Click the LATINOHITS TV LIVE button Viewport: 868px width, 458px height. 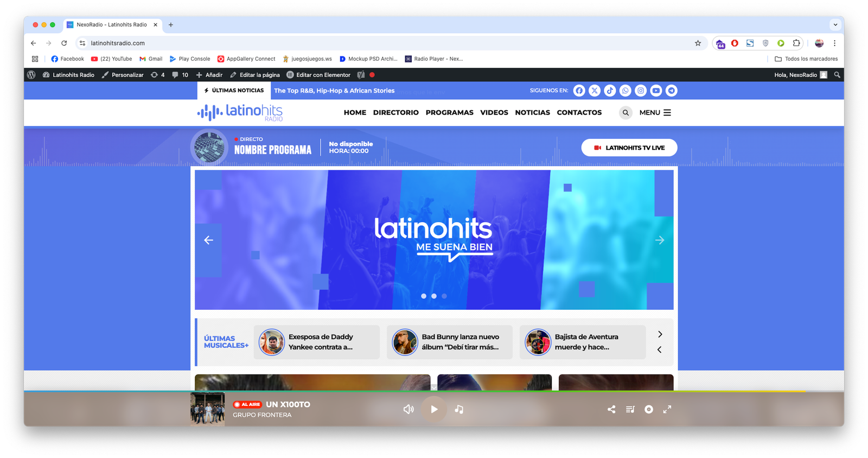[x=629, y=148]
